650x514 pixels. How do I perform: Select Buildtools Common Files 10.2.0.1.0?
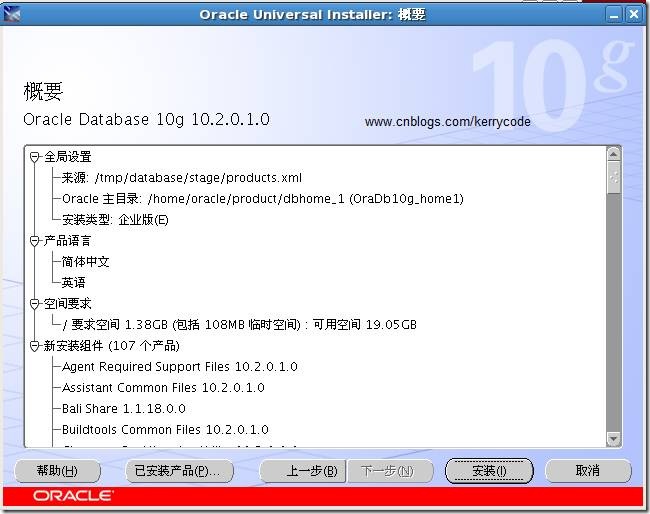coord(165,429)
